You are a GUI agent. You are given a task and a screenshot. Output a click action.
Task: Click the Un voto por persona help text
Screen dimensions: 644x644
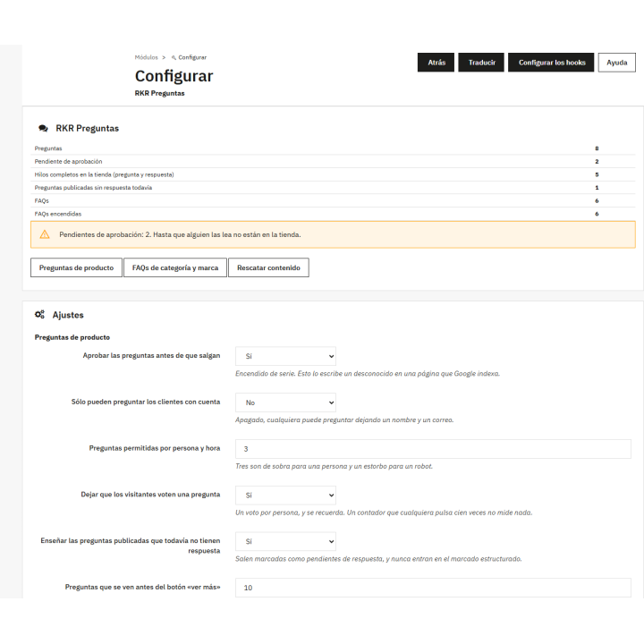coord(384,513)
